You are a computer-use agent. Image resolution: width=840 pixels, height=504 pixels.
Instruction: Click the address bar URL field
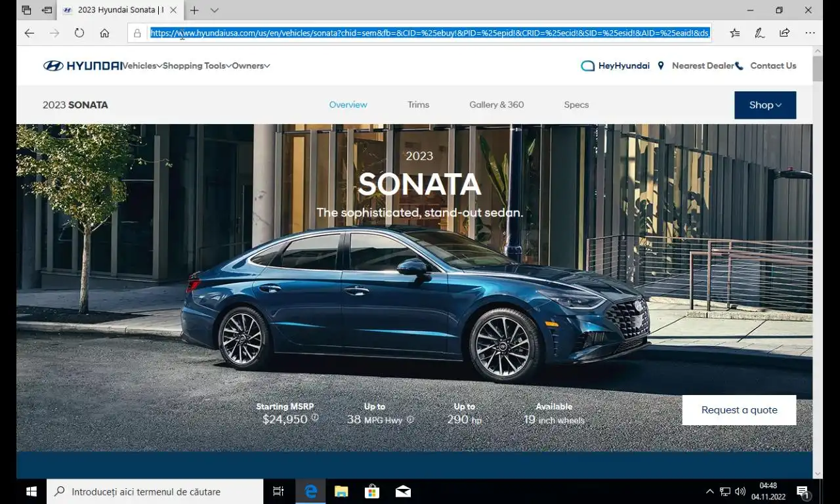429,33
